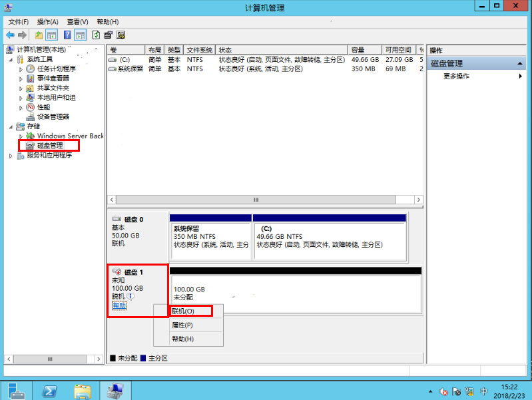Select the 系统保留 volume row

pyautogui.click(x=265, y=69)
